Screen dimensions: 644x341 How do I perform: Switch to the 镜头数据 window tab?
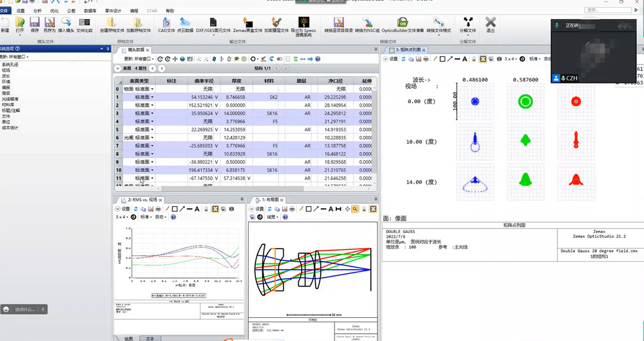point(136,49)
